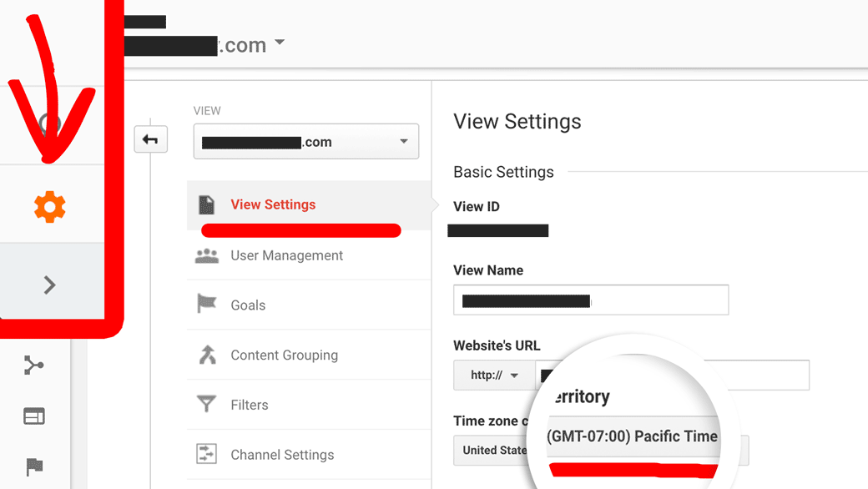
Task: Open Channel Settings
Action: coord(309,455)
